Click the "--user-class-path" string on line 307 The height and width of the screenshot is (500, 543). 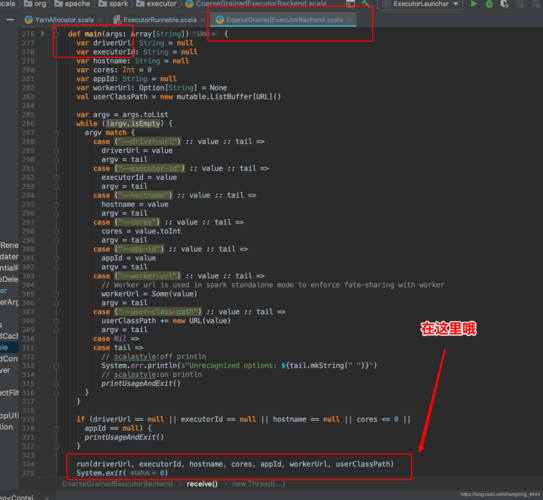[158, 312]
